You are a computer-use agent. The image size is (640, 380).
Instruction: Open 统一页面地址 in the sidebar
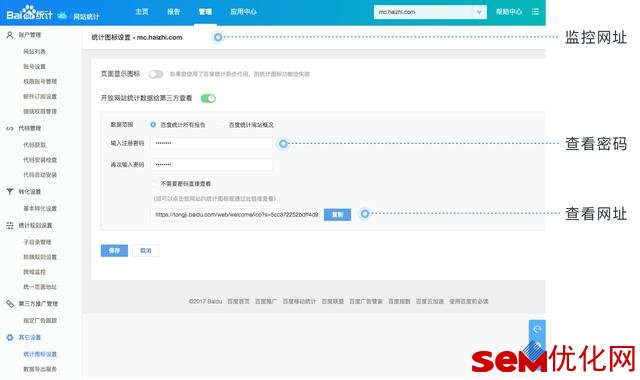tap(40, 287)
